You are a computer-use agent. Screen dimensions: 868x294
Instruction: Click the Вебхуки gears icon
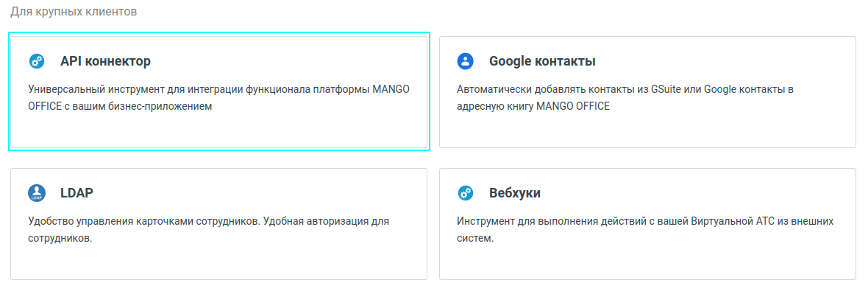pyautogui.click(x=466, y=193)
